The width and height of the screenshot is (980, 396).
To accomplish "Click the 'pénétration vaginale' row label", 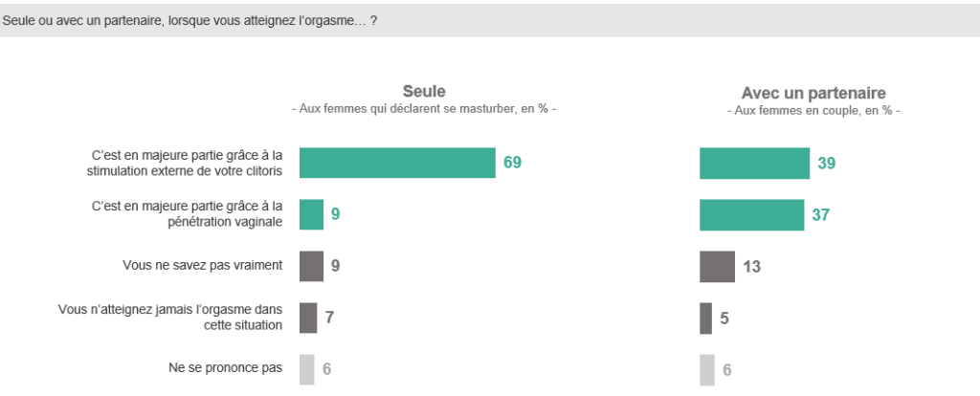I will 187,213.
